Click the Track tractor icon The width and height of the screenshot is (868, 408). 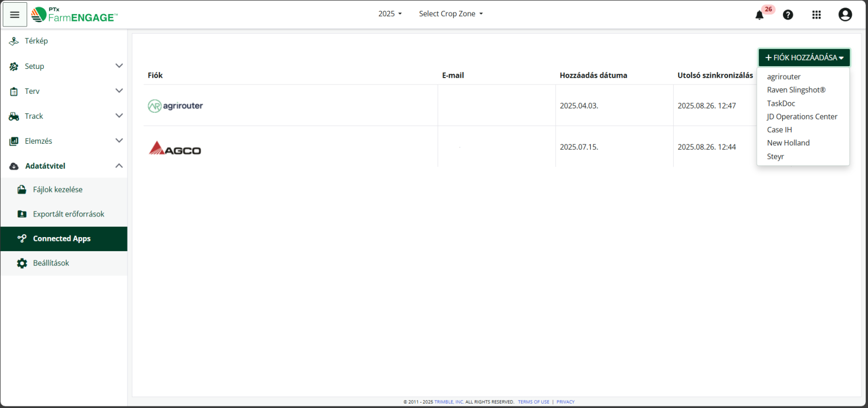(x=14, y=116)
